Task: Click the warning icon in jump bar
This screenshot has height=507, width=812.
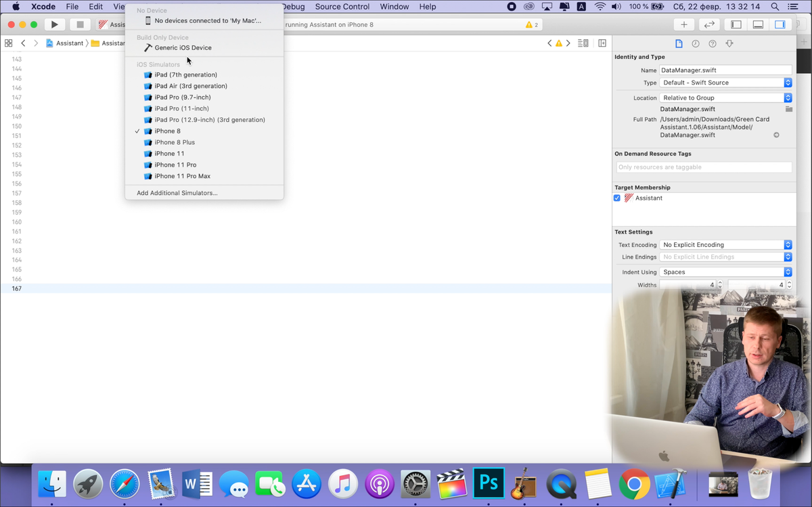Action: pos(559,43)
